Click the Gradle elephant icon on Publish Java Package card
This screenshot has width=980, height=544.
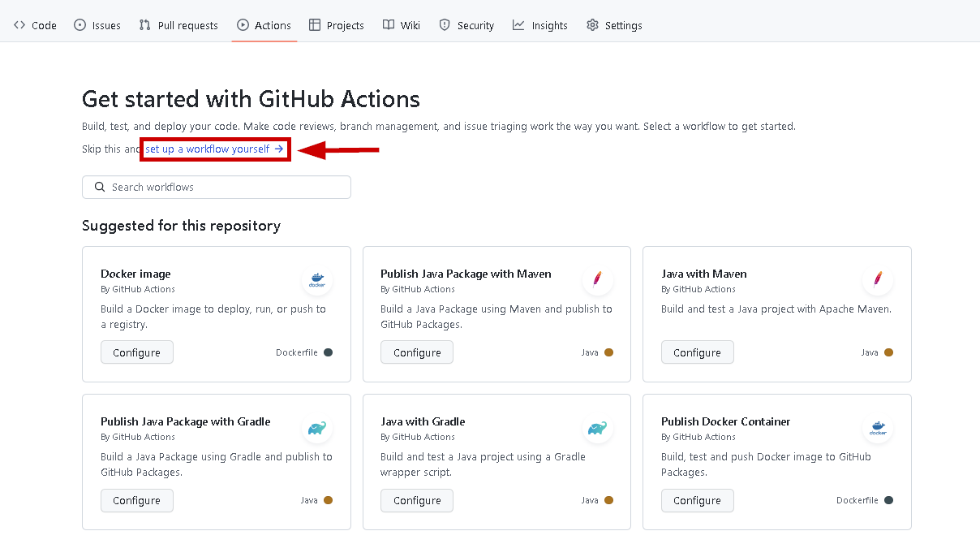(317, 428)
